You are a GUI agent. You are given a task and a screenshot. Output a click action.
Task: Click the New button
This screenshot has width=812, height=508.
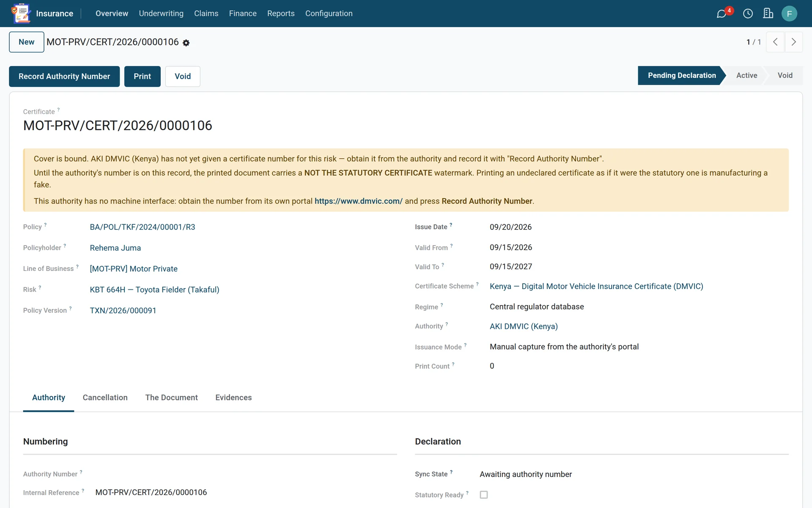click(27, 42)
